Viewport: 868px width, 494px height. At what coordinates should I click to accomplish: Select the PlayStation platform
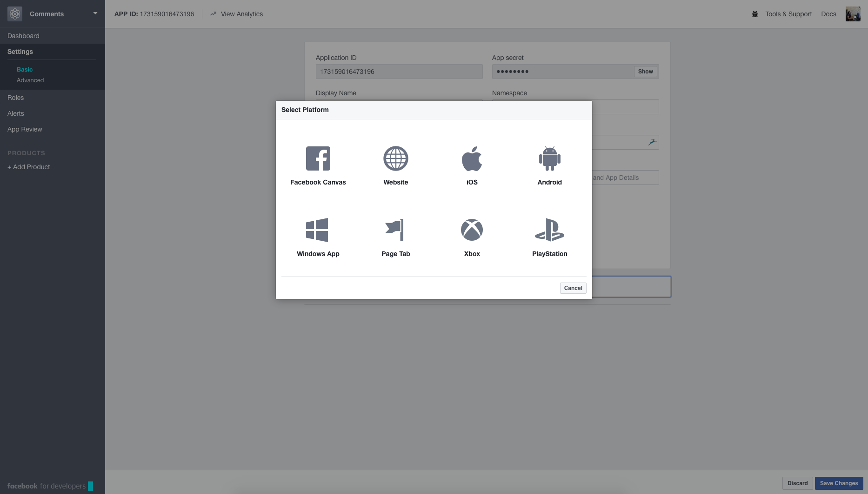coord(549,237)
